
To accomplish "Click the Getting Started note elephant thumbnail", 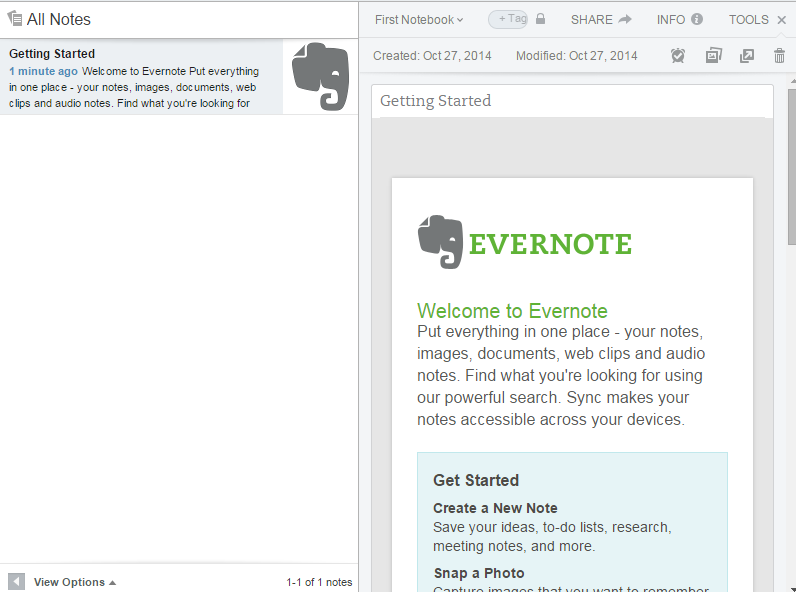I will pos(320,77).
